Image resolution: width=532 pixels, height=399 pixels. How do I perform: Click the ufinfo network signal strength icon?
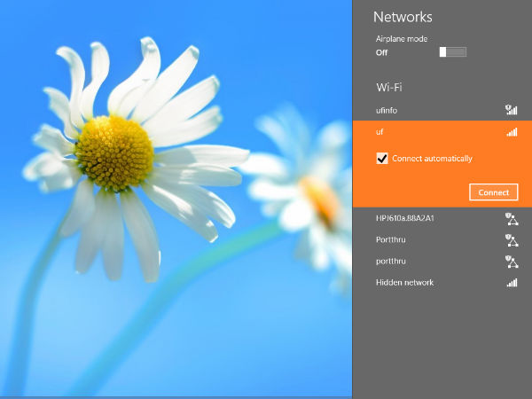coord(511,110)
